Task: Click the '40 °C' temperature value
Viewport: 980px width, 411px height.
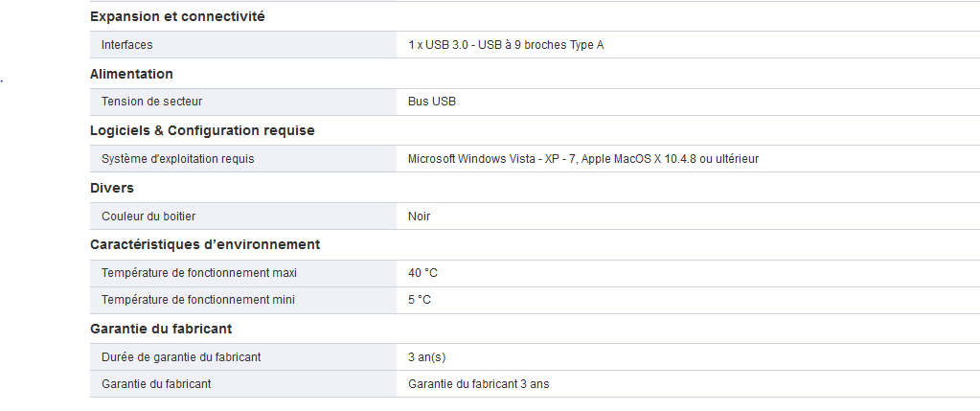Action: point(422,273)
